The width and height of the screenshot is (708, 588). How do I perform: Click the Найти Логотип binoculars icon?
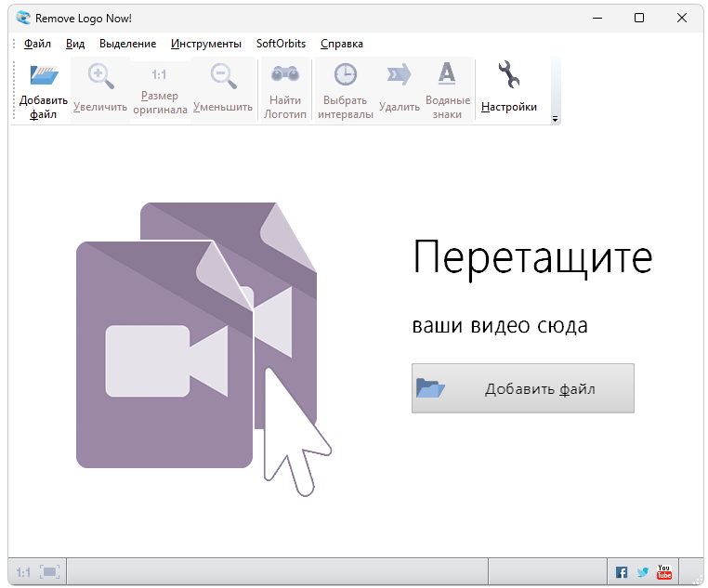click(284, 76)
